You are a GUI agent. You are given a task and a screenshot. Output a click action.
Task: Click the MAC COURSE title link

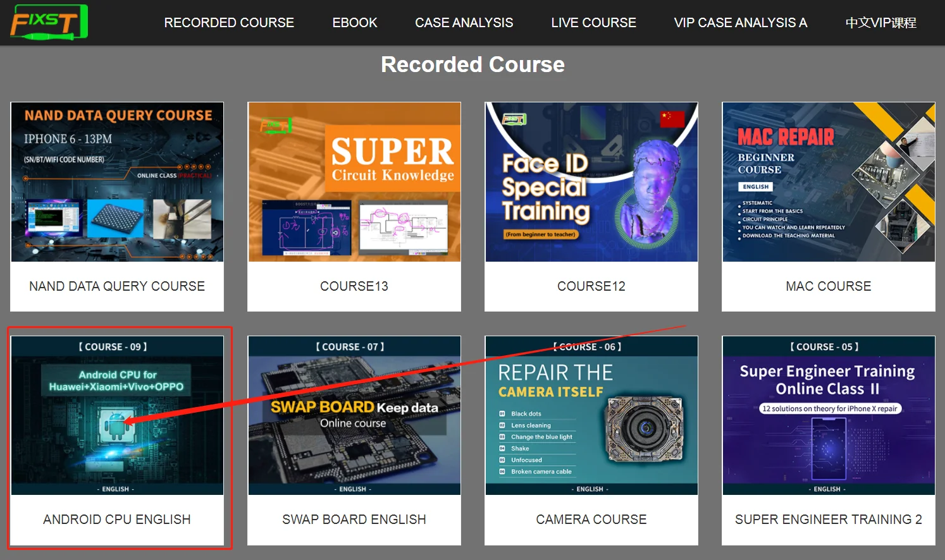[829, 286]
